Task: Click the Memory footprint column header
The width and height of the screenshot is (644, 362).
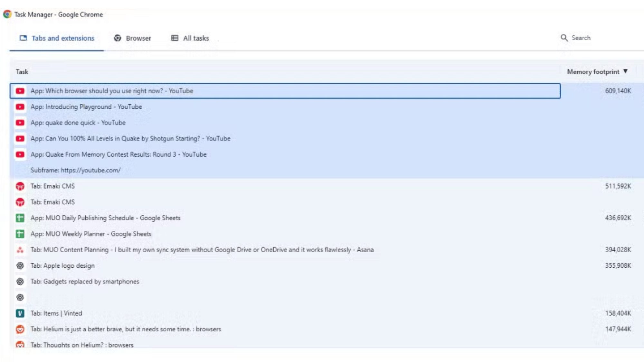Action: [593, 71]
